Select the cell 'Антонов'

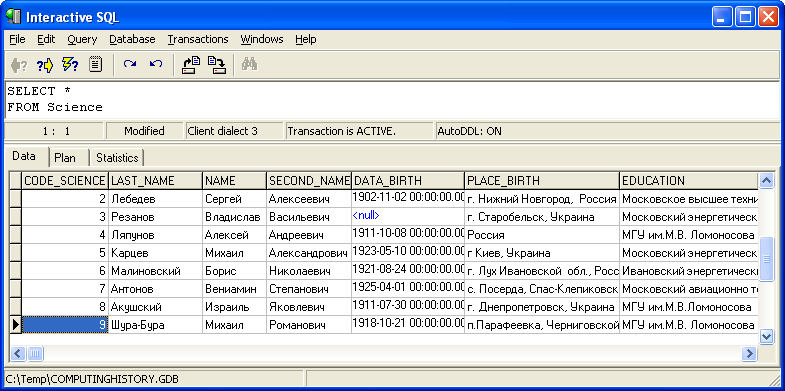[156, 289]
